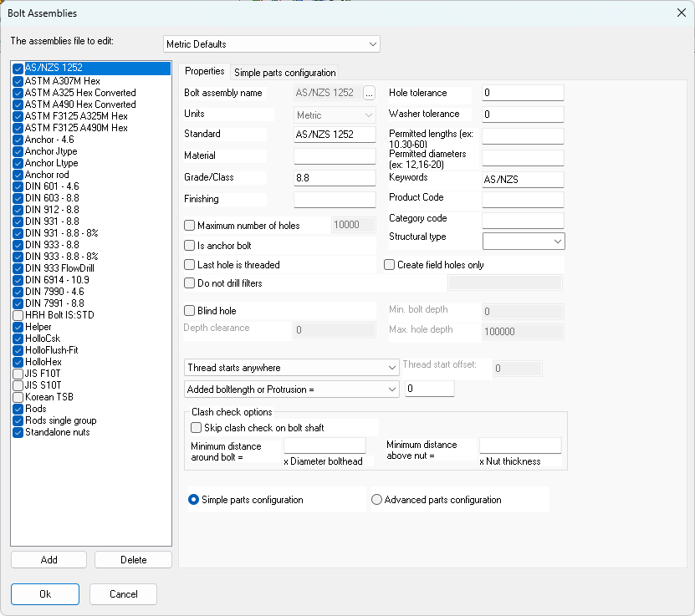Select ASTM A325 Hex Converted in list
Screen dimensions: 695x616
[x=80, y=93]
